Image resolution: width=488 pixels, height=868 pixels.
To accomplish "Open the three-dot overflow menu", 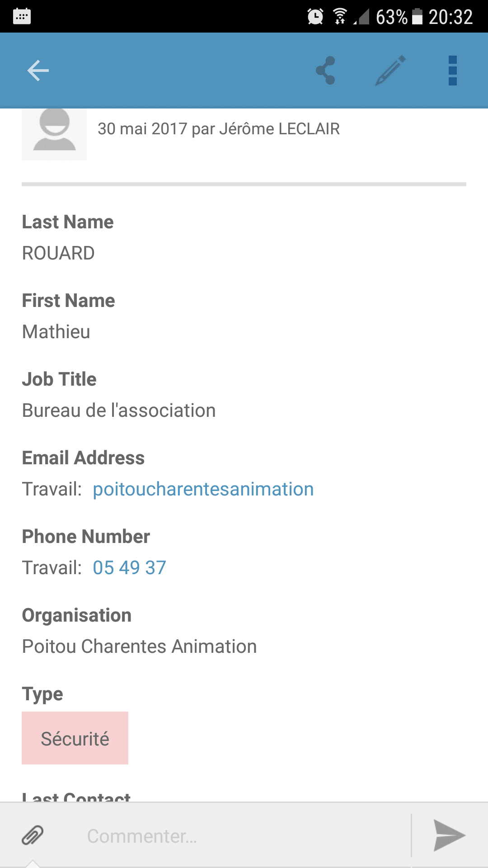I will [x=452, y=71].
